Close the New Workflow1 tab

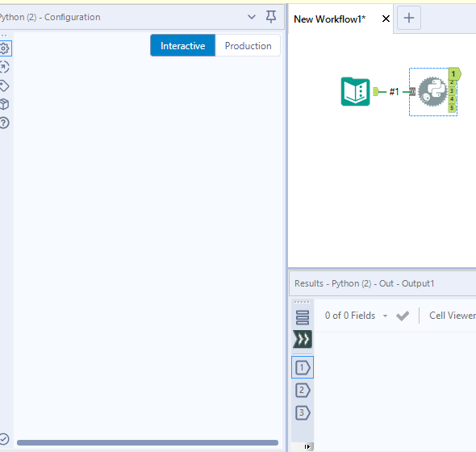(x=386, y=19)
